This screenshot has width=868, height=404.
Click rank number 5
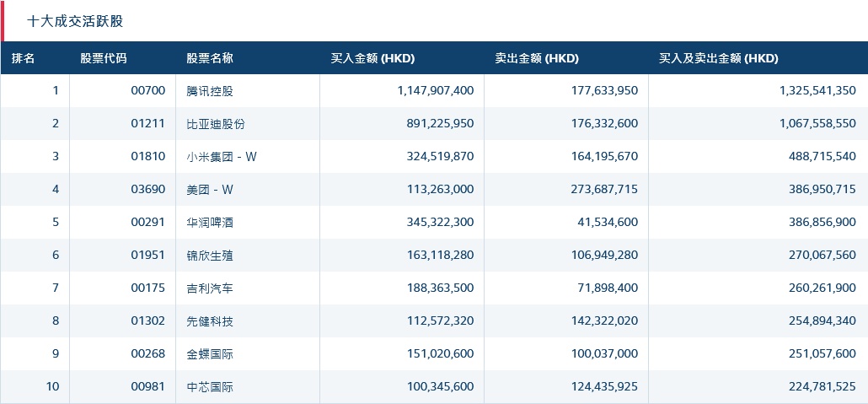click(56, 222)
